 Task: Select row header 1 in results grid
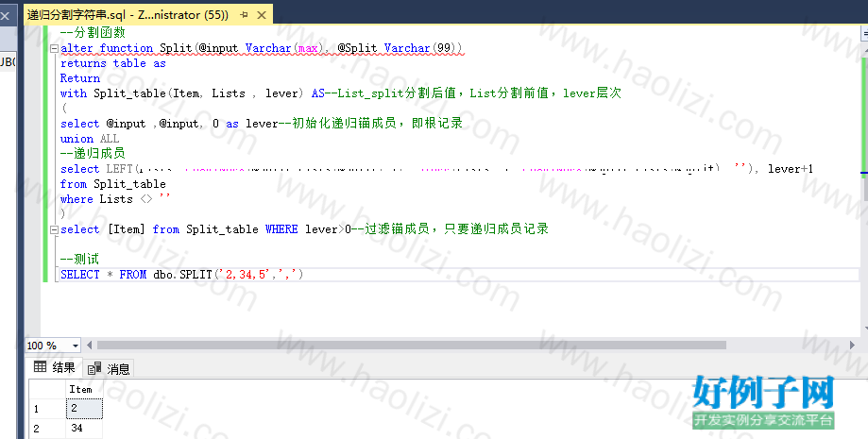point(47,409)
